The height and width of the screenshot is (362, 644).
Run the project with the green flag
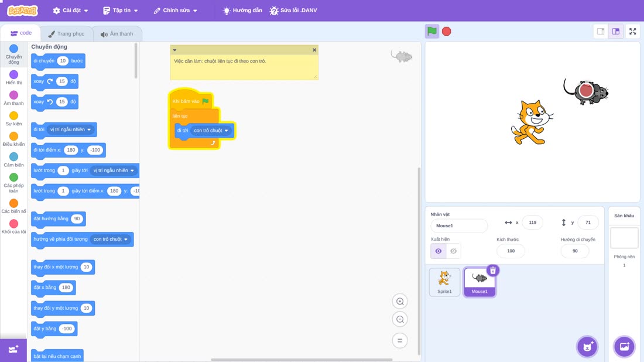click(431, 31)
